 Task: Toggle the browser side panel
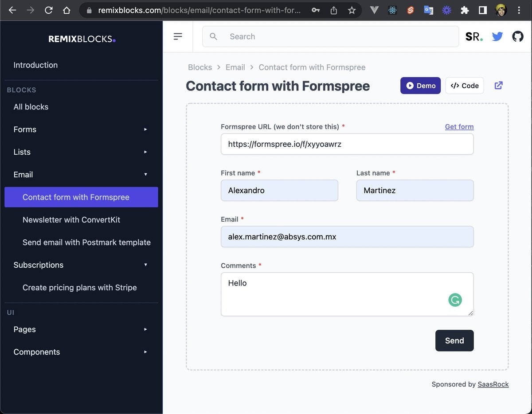[483, 10]
